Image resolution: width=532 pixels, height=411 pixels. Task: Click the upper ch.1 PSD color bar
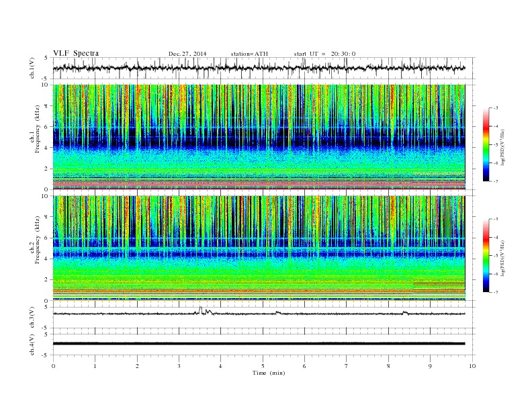486,144
